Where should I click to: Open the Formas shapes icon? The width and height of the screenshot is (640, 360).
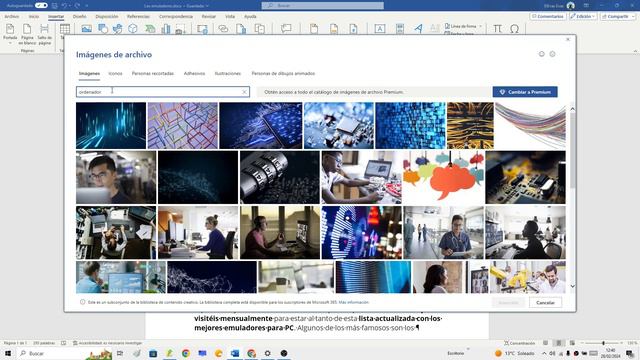click(x=103, y=29)
